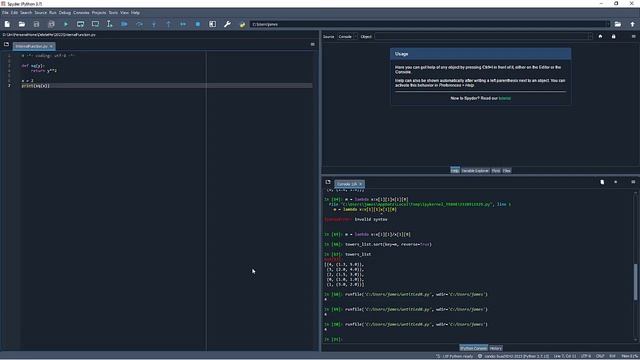Open the Source menu
Viewport: 640px width, 360px height.
tap(40, 13)
